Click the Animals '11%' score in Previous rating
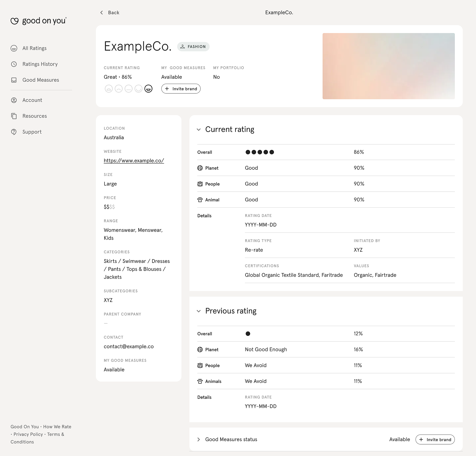The image size is (476, 456). (358, 381)
